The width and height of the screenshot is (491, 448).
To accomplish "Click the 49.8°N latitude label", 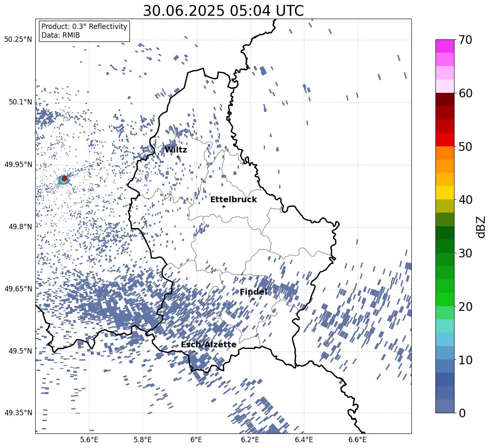I will point(20,227).
